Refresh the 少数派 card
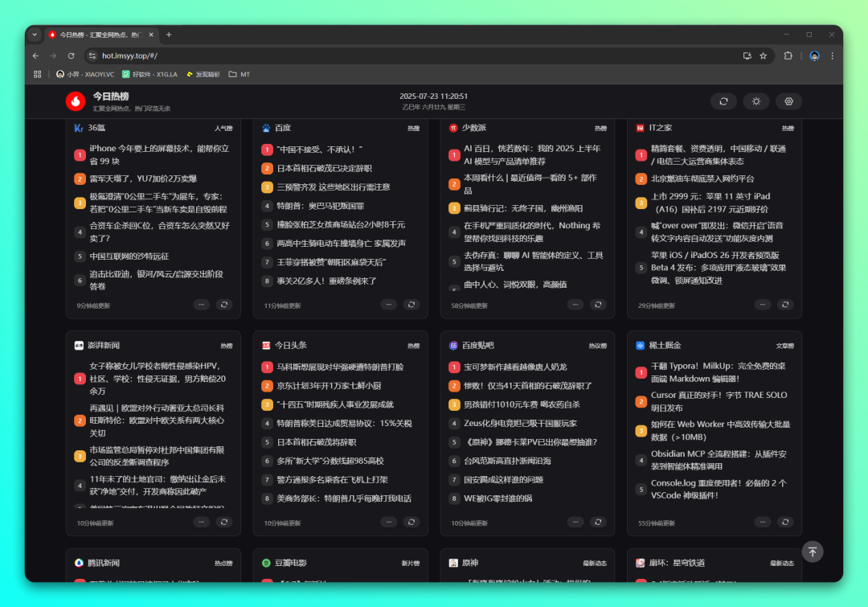This screenshot has width=868, height=607. 598,305
